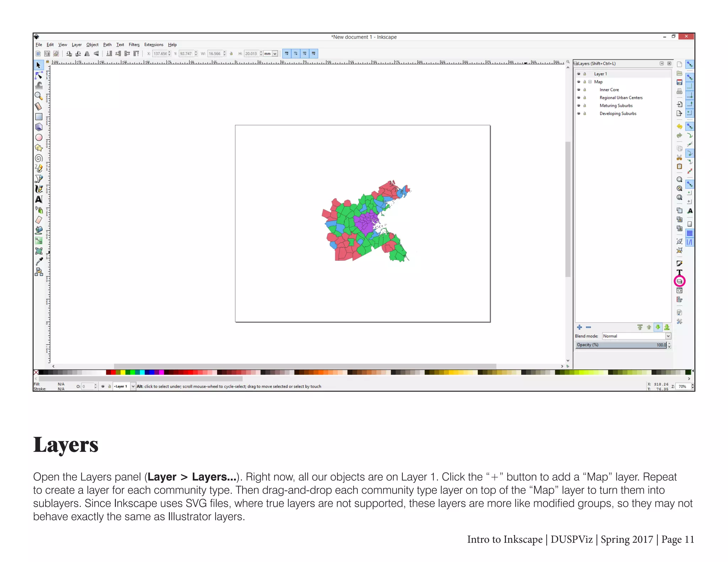
Task: Toggle width-height lock in tool controls
Action: (231, 54)
